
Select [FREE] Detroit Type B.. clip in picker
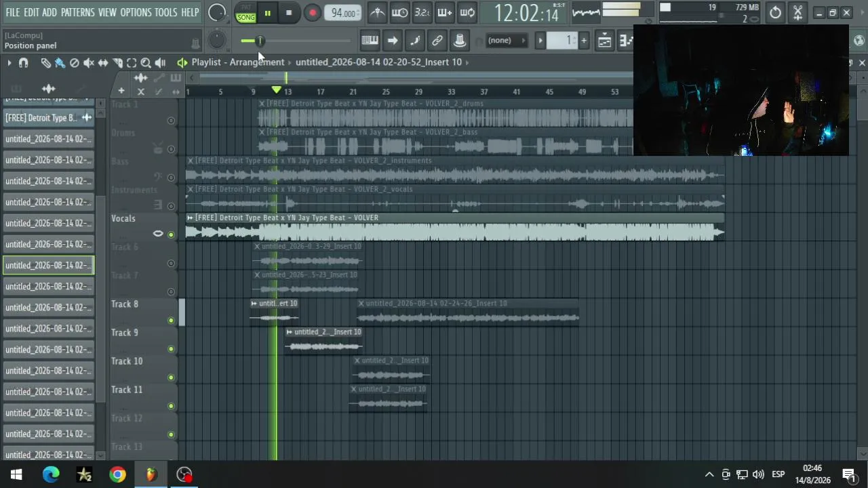[48, 118]
